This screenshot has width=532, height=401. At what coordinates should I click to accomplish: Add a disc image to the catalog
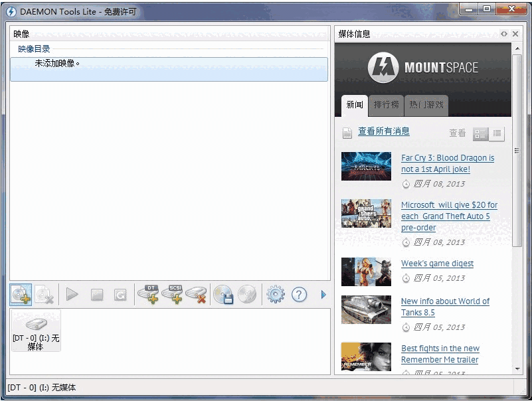click(20, 294)
